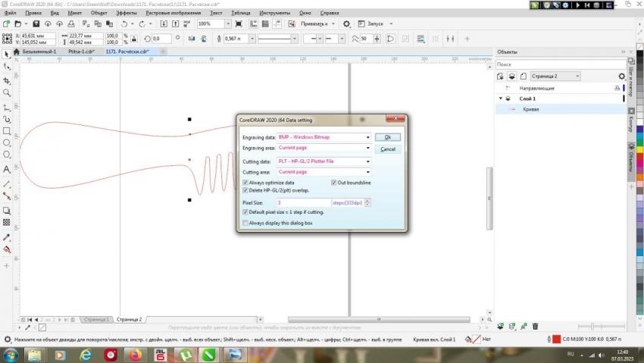Viewport: 644px width, 363px height.
Task: Open the Cutting data dropdown
Action: [x=367, y=161]
